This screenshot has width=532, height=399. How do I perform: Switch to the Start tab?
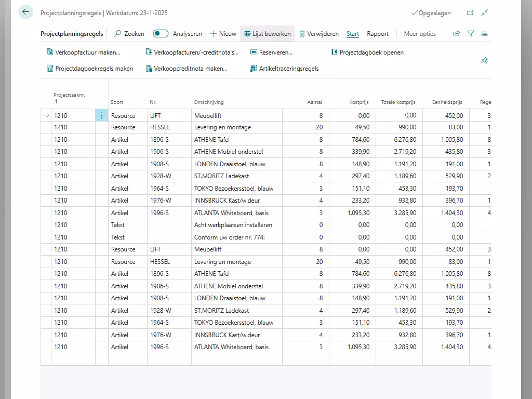click(x=353, y=34)
